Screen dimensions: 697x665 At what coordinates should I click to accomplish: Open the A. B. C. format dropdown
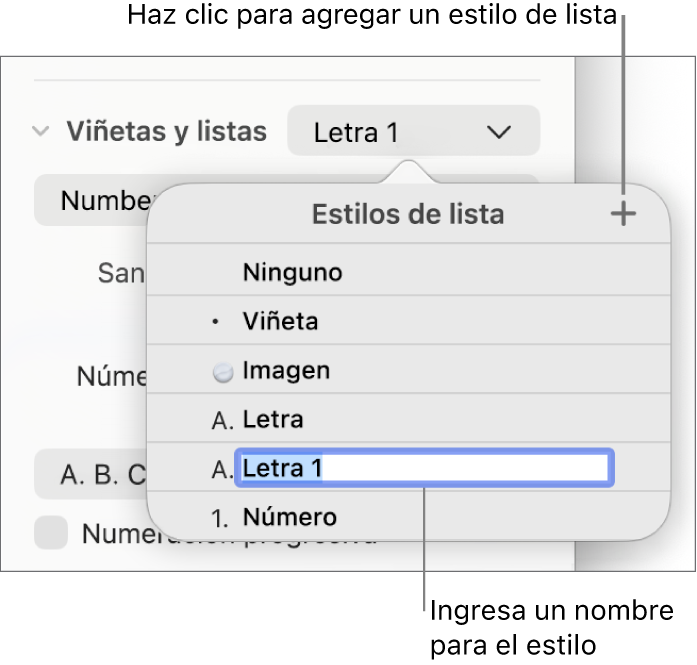(92, 474)
